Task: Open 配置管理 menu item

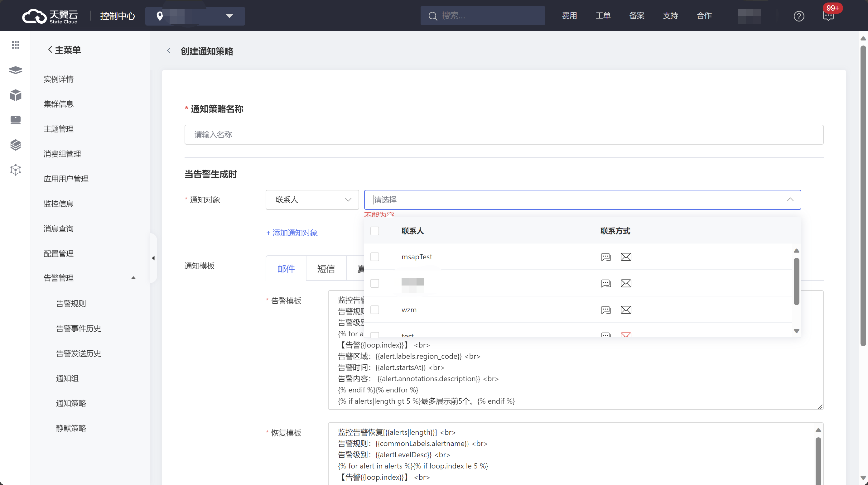Action: (x=59, y=254)
